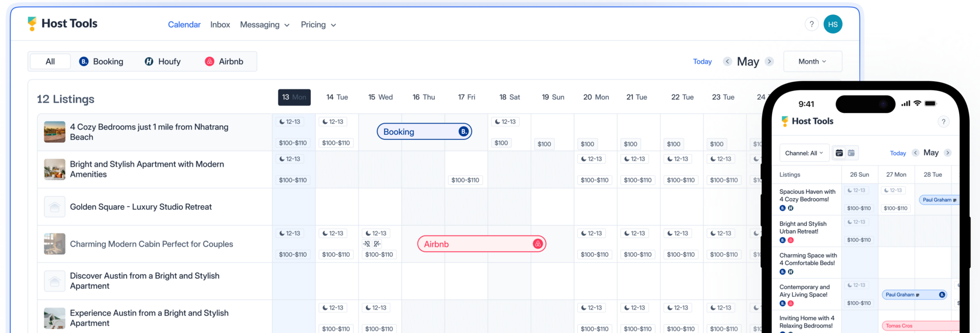Switch to the Inbox tab
The image size is (980, 333).
(x=220, y=25)
